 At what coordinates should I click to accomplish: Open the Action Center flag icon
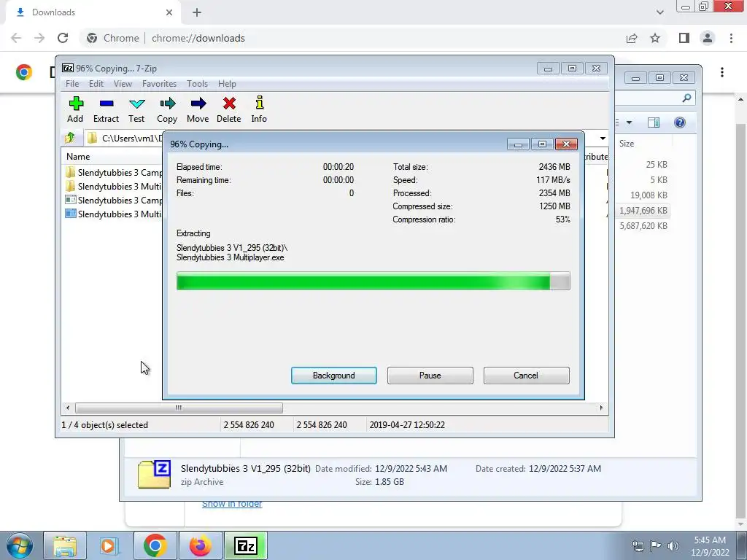click(x=656, y=545)
